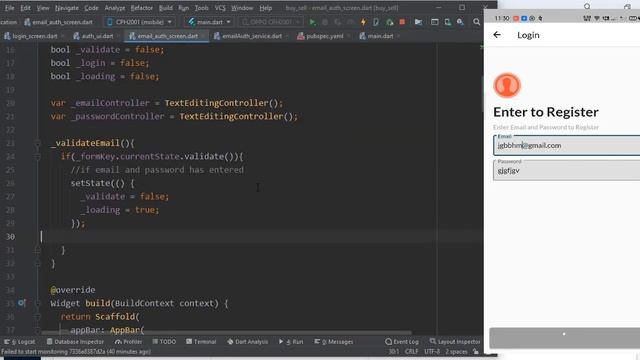640x360 pixels.
Task: Switch to pubspec.yaml tab
Action: tap(324, 36)
